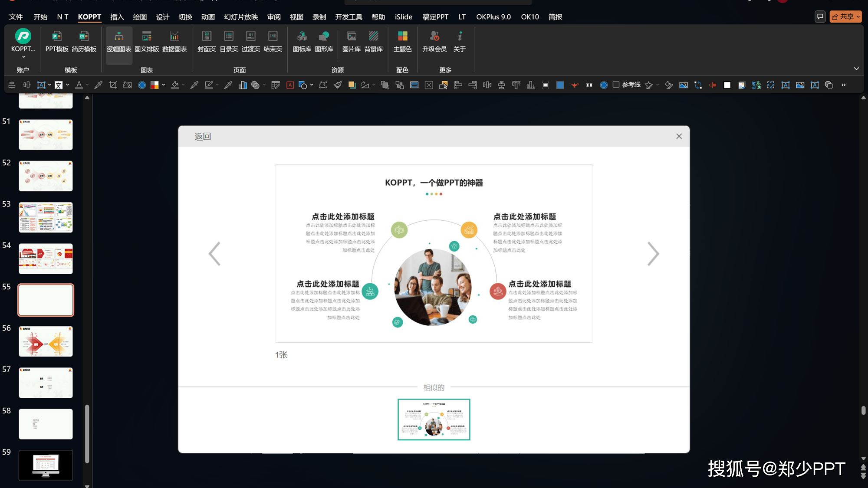This screenshot has height=488, width=868.
Task: Go to the previous template with left arrow
Action: point(214,254)
